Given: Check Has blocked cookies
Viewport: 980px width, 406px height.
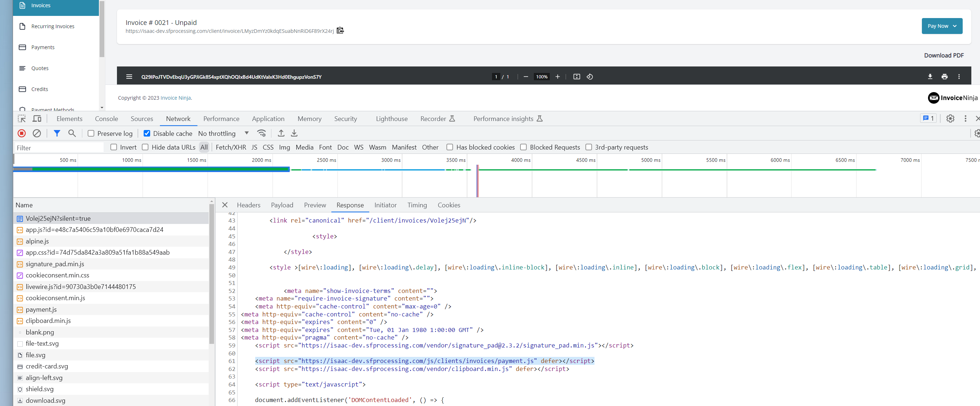Looking at the screenshot, I should pyautogui.click(x=450, y=147).
